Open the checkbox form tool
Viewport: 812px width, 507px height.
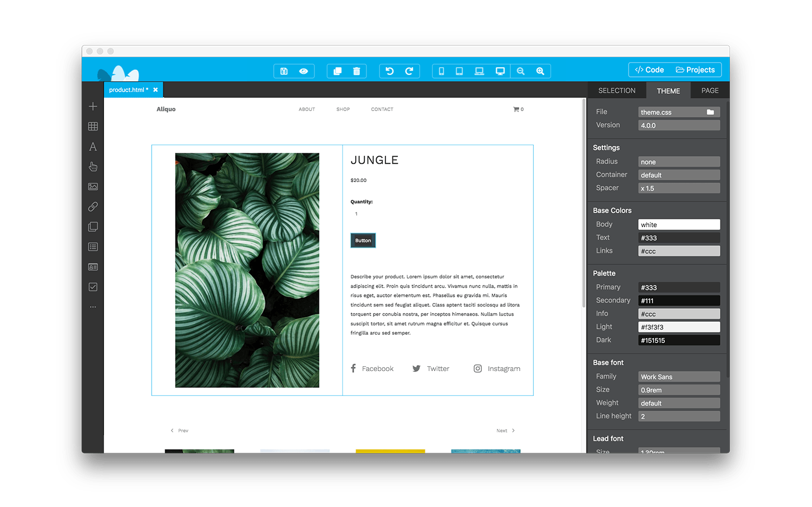tap(93, 287)
